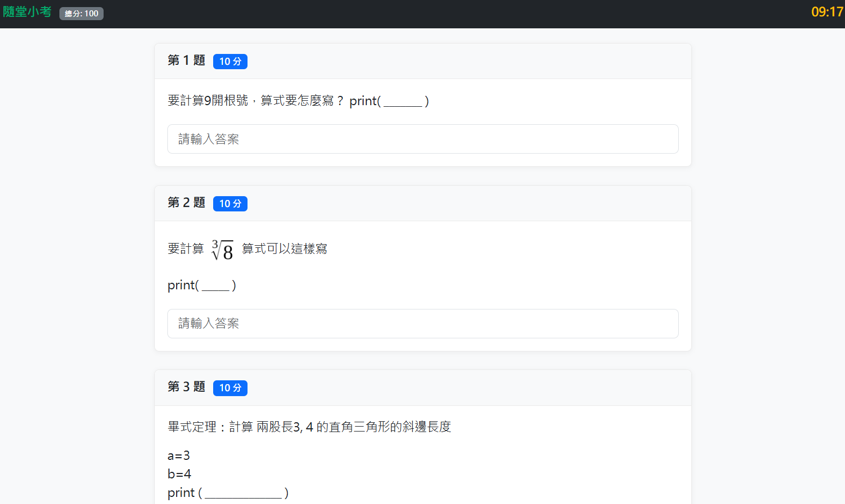This screenshot has width=845, height=504.
Task: Focus the answer input for question 2
Action: point(422,324)
